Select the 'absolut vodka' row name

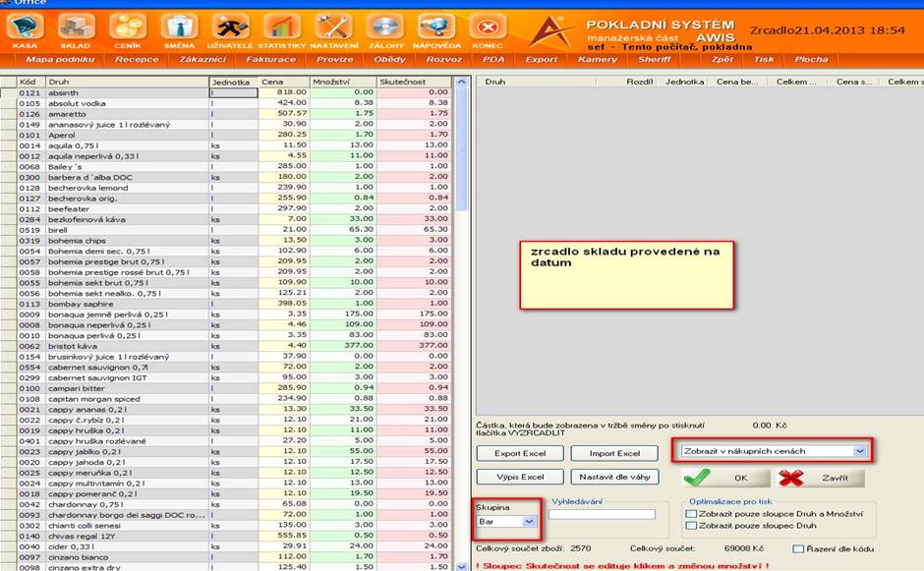click(x=78, y=104)
